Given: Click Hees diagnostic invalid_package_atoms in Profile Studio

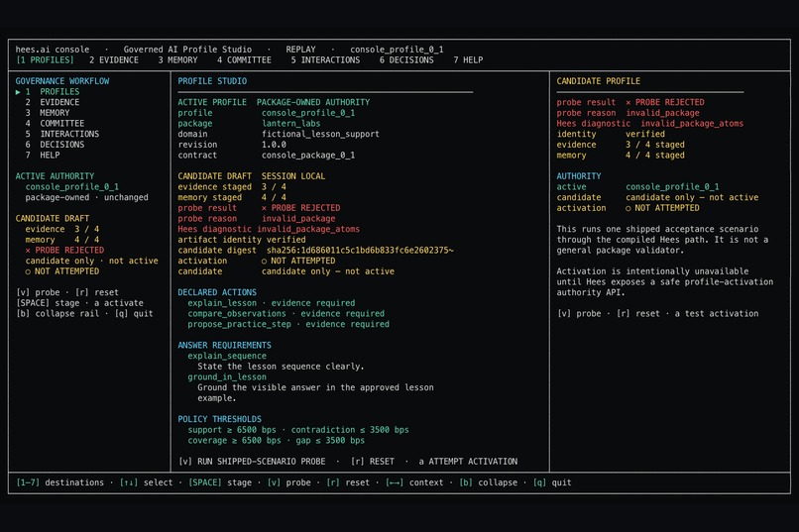Looking at the screenshot, I should pyautogui.click(x=269, y=229).
